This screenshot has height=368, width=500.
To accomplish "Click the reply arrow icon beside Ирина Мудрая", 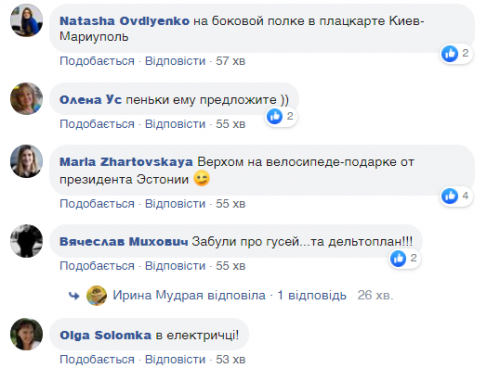I will pos(74,296).
